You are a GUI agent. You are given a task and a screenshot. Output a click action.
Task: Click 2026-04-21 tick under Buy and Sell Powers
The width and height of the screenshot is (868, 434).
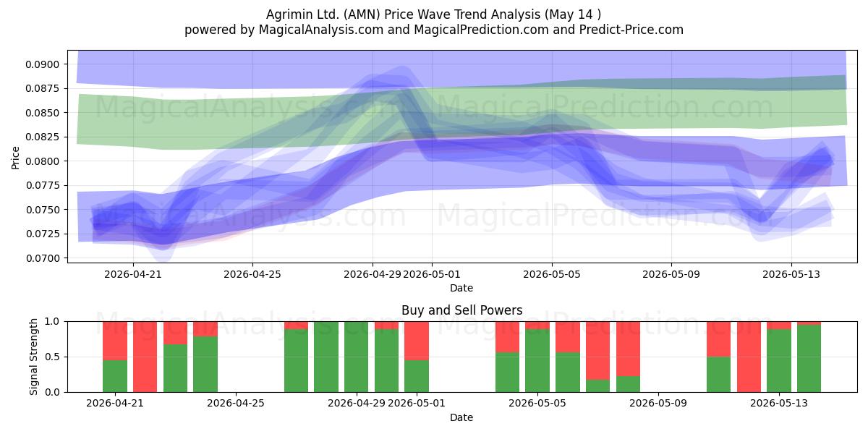[x=115, y=404]
